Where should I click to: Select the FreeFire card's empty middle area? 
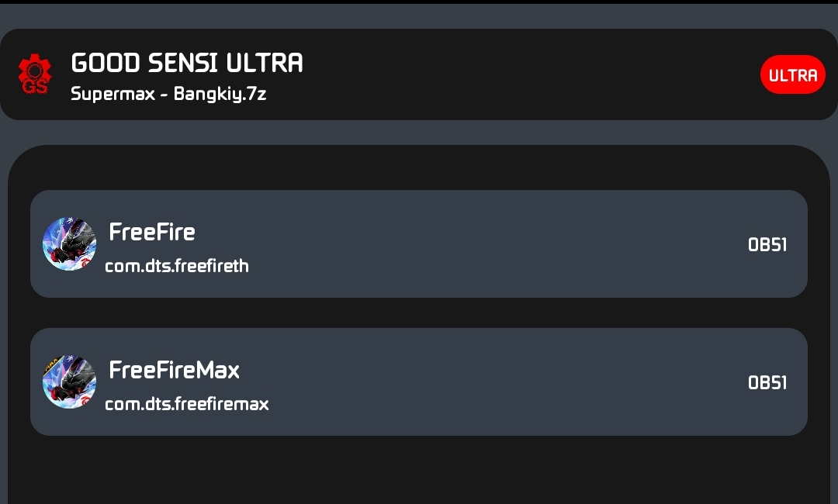(x=497, y=244)
